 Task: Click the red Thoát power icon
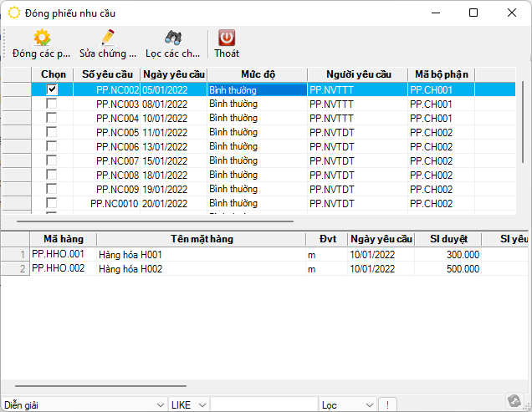pos(227,38)
